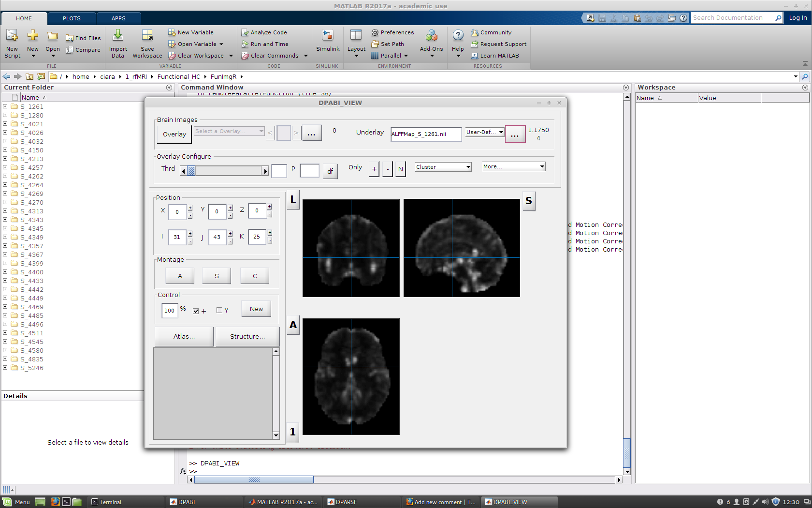Switch to the APPS tab
The width and height of the screenshot is (812, 508).
118,18
